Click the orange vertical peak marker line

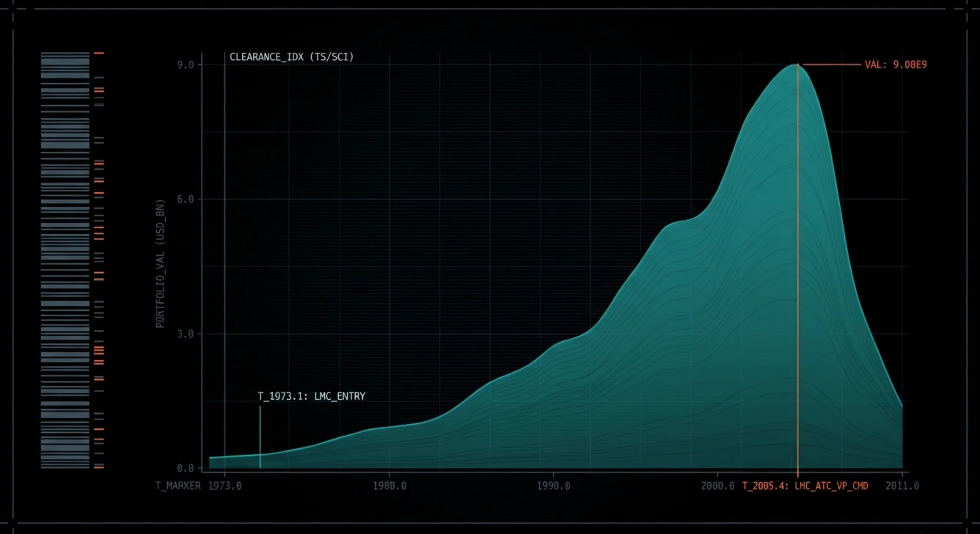coord(798,266)
